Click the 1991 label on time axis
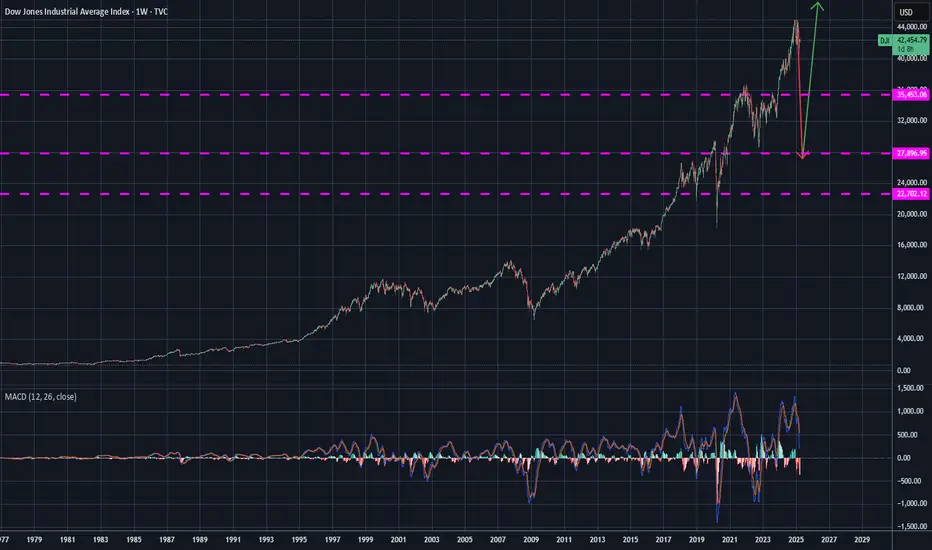 (x=233, y=540)
